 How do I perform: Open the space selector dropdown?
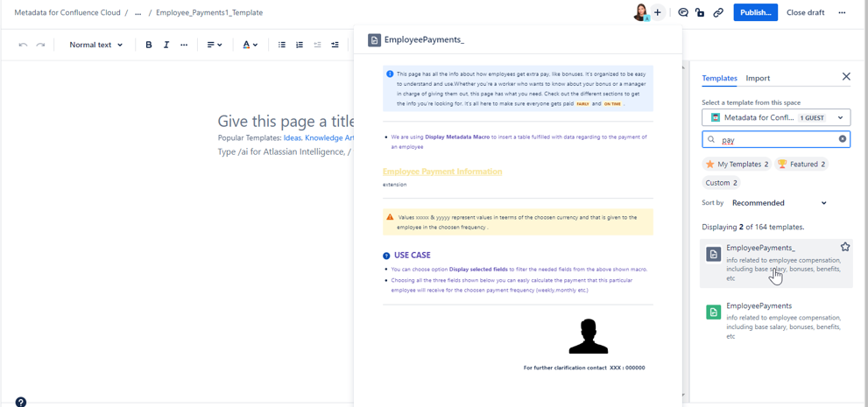(776, 117)
